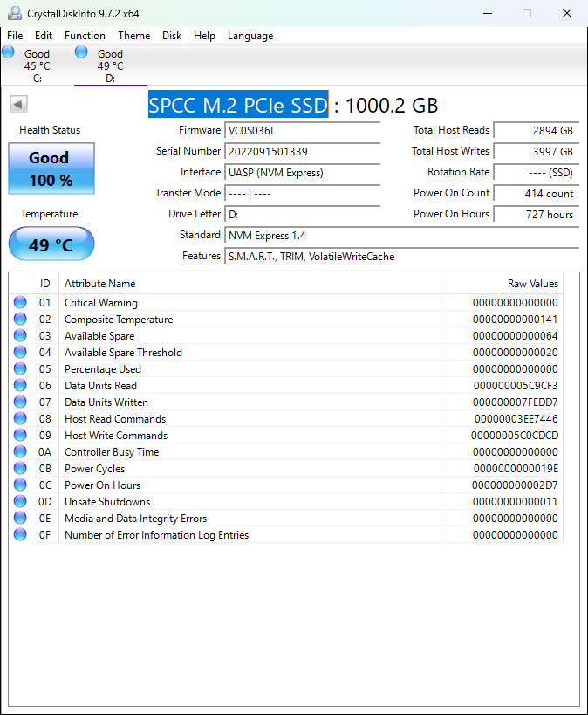Click status orb for Host Write Commands row
Viewport: 588px width, 715px height.
point(20,435)
